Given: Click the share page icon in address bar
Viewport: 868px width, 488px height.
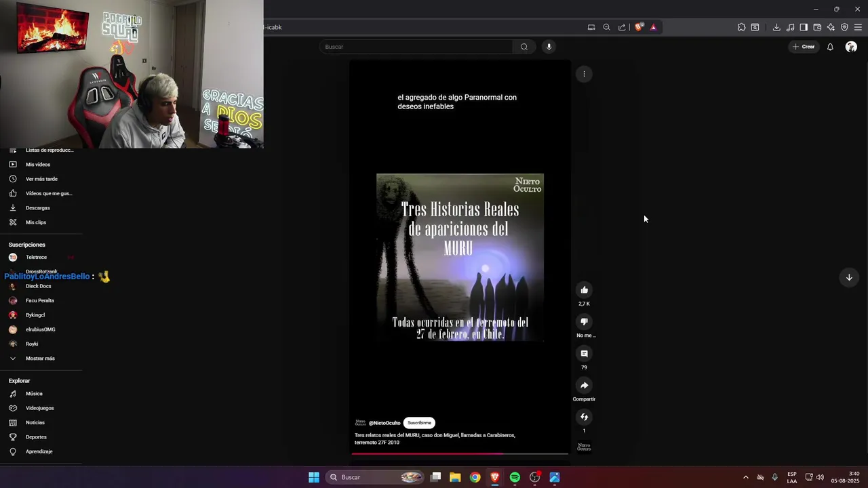Looking at the screenshot, I should click(622, 27).
